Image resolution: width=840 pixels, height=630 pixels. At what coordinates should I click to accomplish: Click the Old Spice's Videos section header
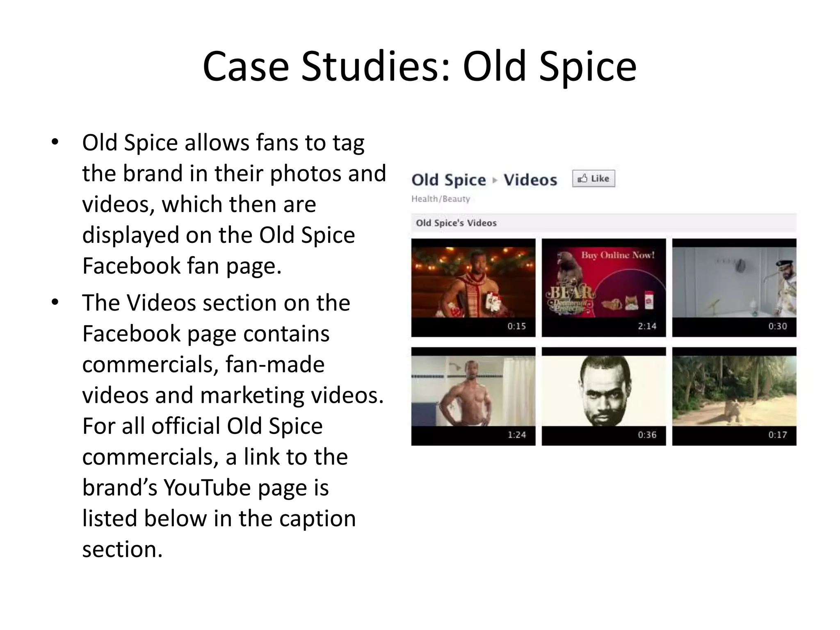[604, 223]
